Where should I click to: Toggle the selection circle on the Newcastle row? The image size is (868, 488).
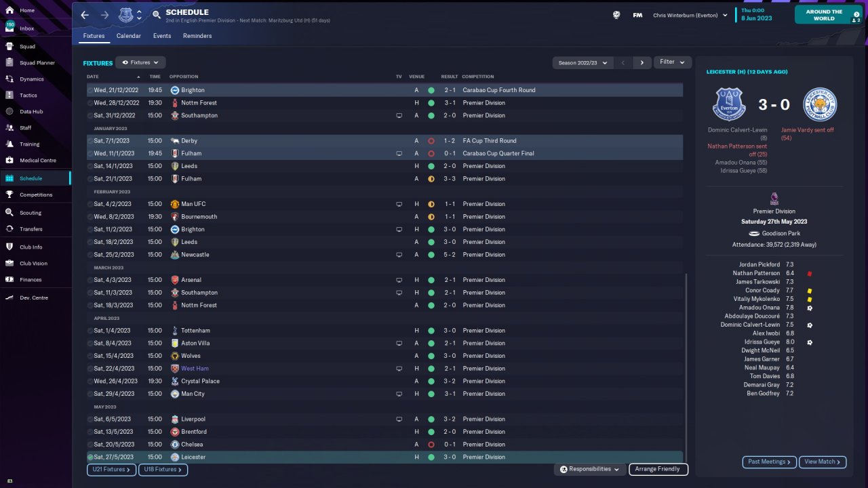(90, 255)
